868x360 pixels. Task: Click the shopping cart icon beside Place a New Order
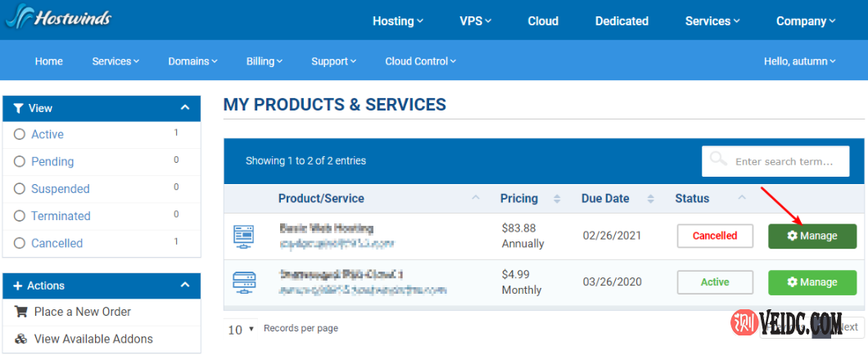coord(20,312)
